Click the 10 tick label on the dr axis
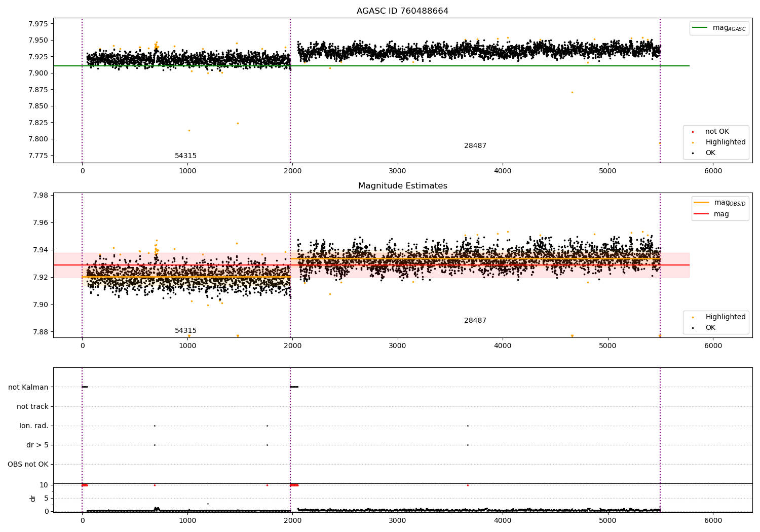The height and width of the screenshot is (532, 760). pyautogui.click(x=44, y=485)
